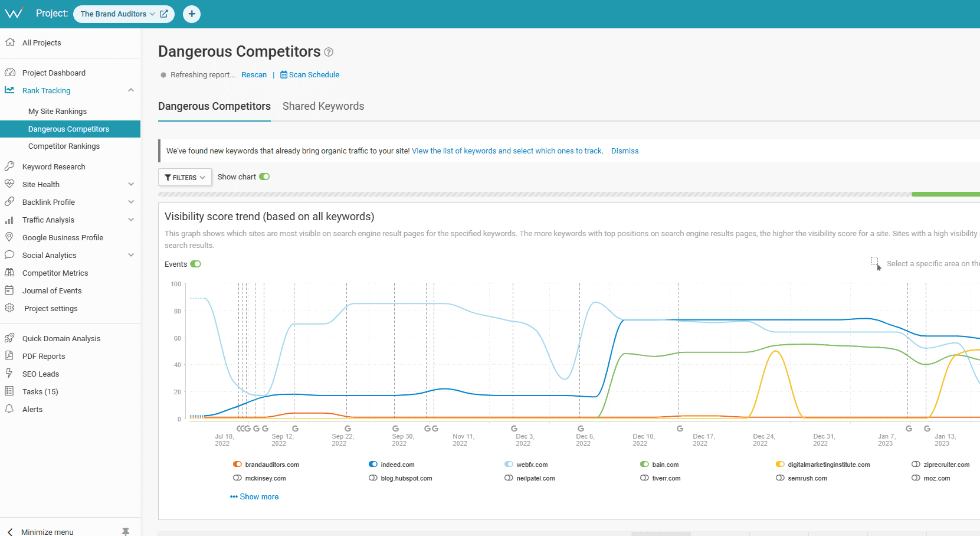Expand the Backlink Profile section chevron
980x536 pixels.
point(131,202)
